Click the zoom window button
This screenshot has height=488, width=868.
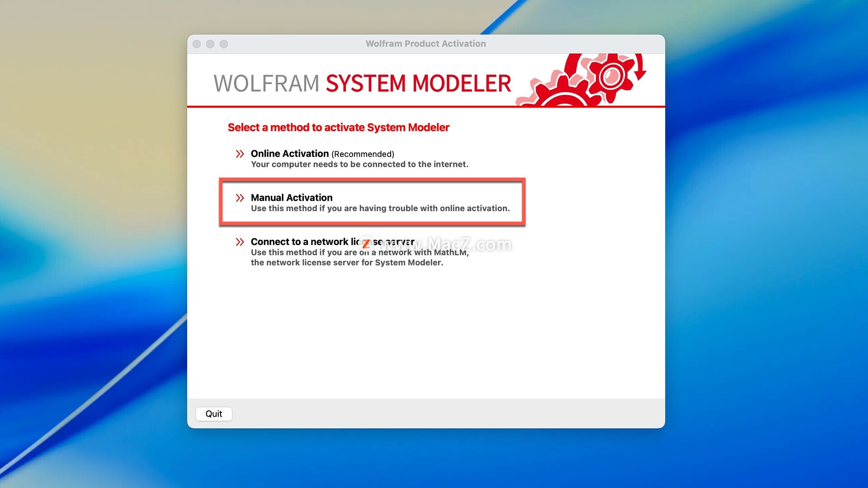pyautogui.click(x=224, y=44)
